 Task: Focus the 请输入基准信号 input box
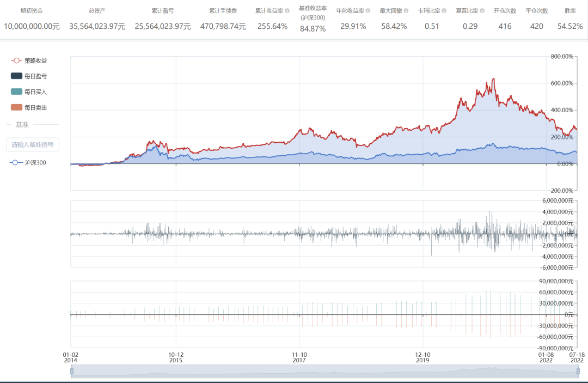pyautogui.click(x=33, y=144)
